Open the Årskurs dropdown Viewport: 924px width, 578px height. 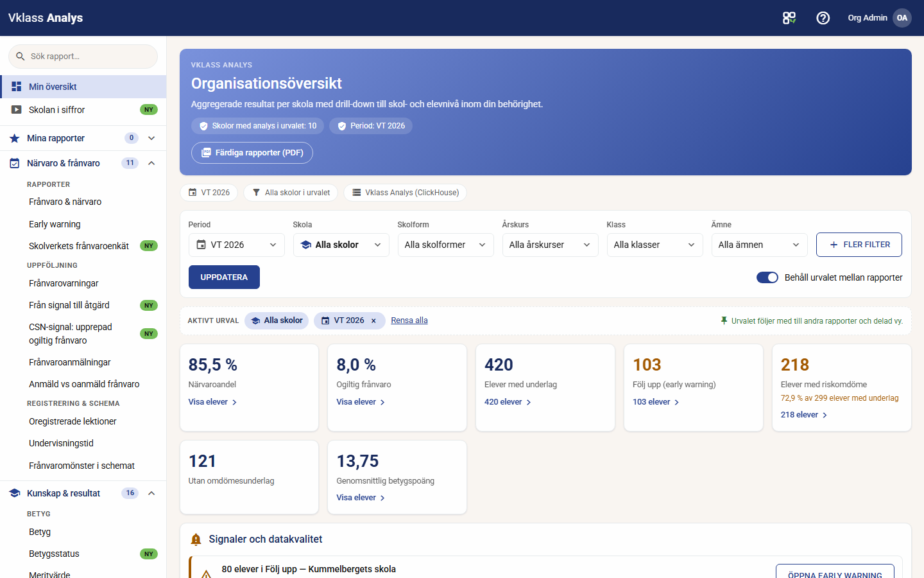point(551,245)
